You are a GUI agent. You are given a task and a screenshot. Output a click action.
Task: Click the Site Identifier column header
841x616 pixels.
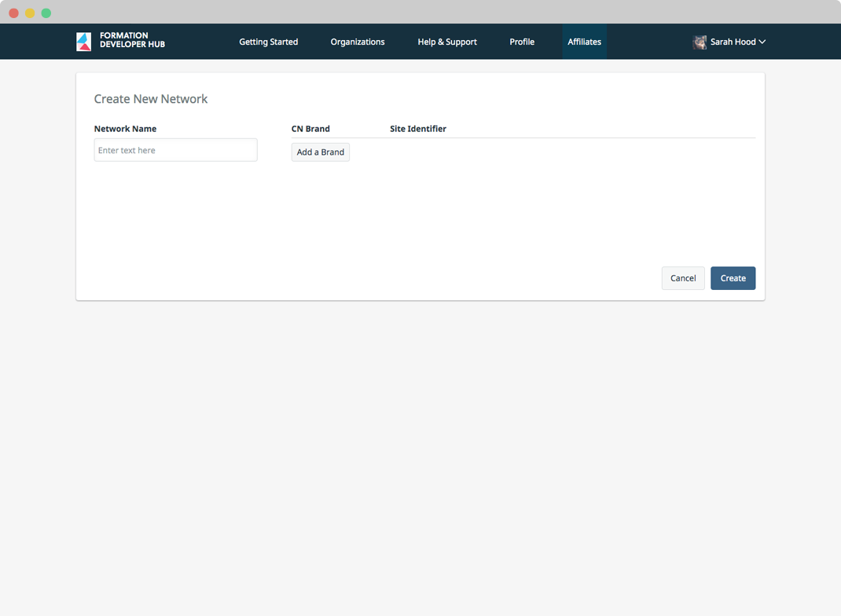point(418,129)
